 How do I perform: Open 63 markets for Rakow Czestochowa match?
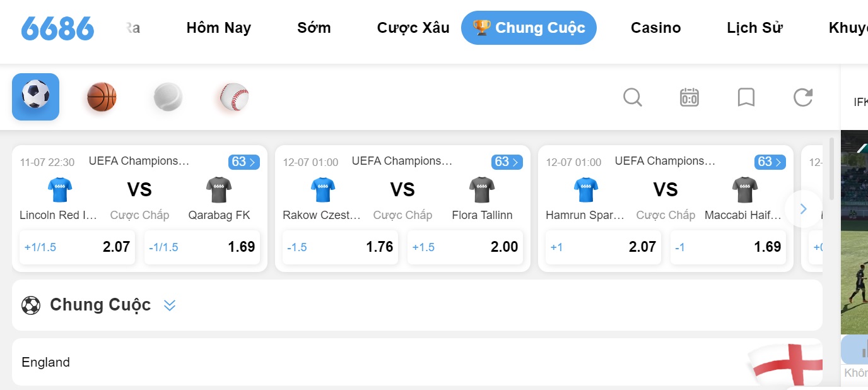click(507, 162)
